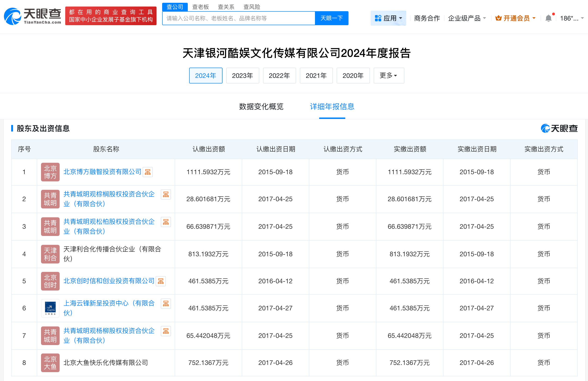Expand the 应用 dropdown

(388, 18)
